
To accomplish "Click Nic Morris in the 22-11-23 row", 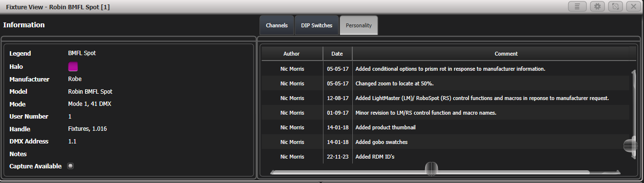I will (292, 157).
